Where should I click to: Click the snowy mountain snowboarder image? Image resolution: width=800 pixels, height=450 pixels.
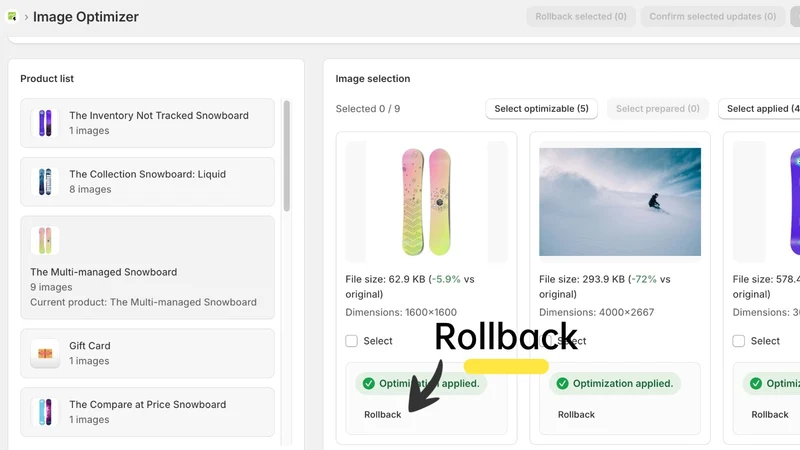point(620,202)
